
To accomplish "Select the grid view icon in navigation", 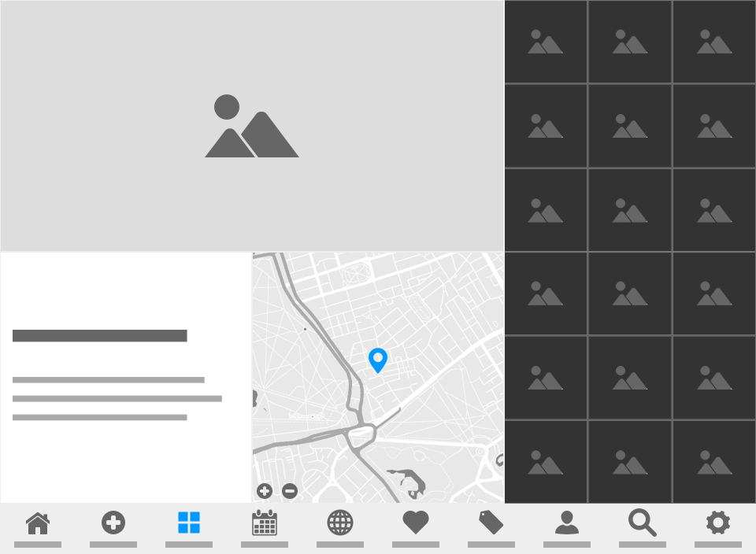I will (188, 522).
